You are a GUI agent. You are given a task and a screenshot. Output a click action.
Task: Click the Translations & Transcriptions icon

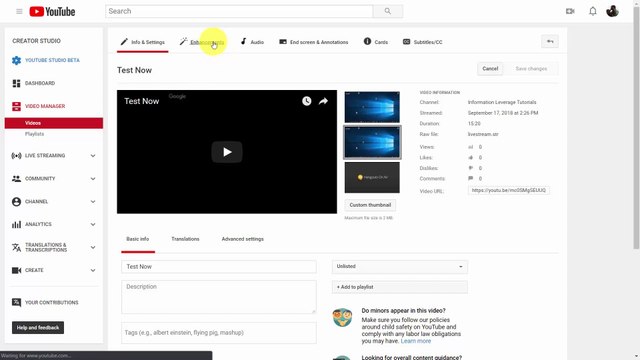(x=16, y=247)
